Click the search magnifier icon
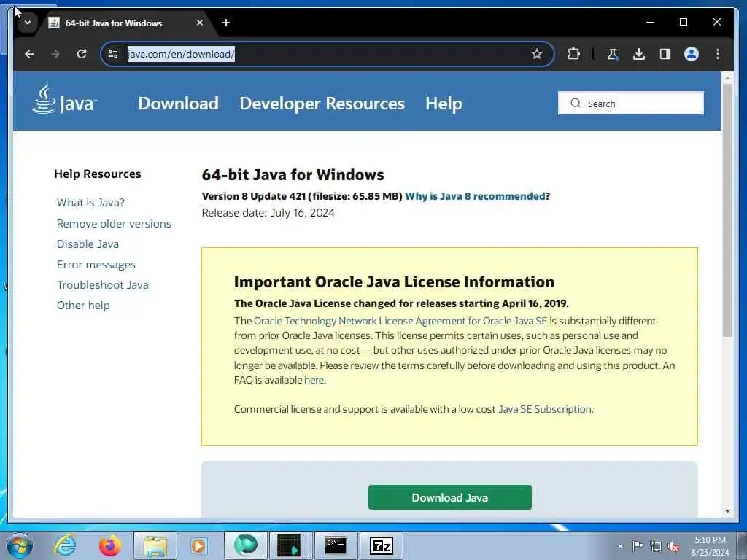The height and width of the screenshot is (560, 747). [x=576, y=103]
